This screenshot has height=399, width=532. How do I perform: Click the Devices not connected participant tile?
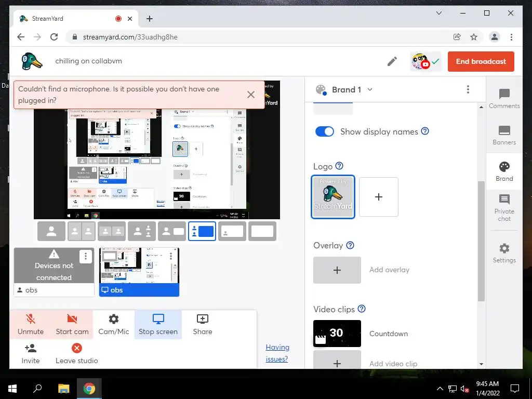point(54,272)
